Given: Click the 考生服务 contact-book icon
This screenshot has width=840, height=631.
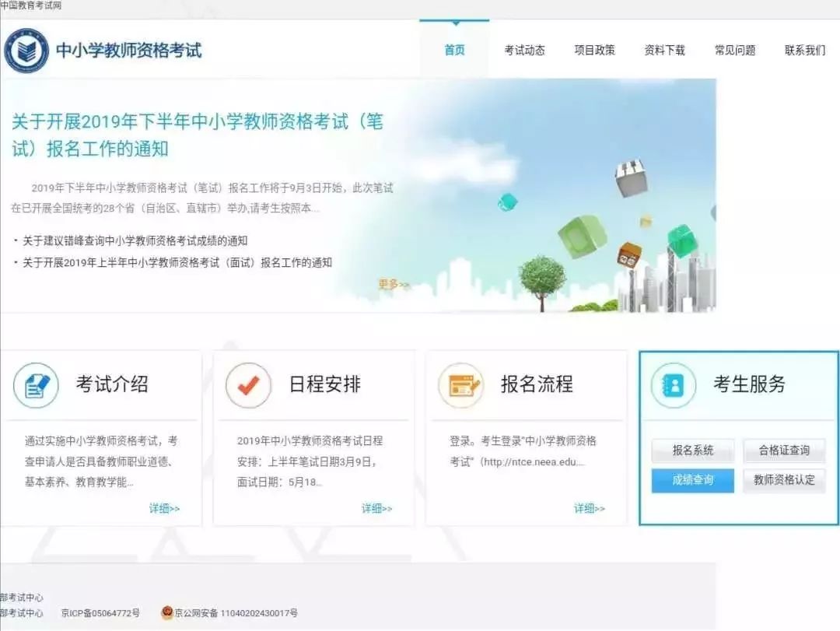Looking at the screenshot, I should (674, 385).
